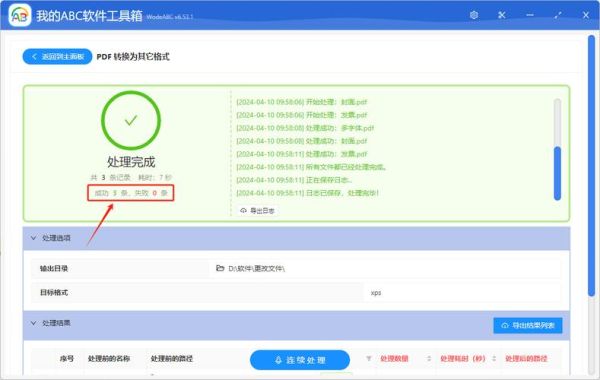Screen dimensions: 600x380
Task: Click the 成功 3 条 失败 0 条 result text
Action: [131, 193]
